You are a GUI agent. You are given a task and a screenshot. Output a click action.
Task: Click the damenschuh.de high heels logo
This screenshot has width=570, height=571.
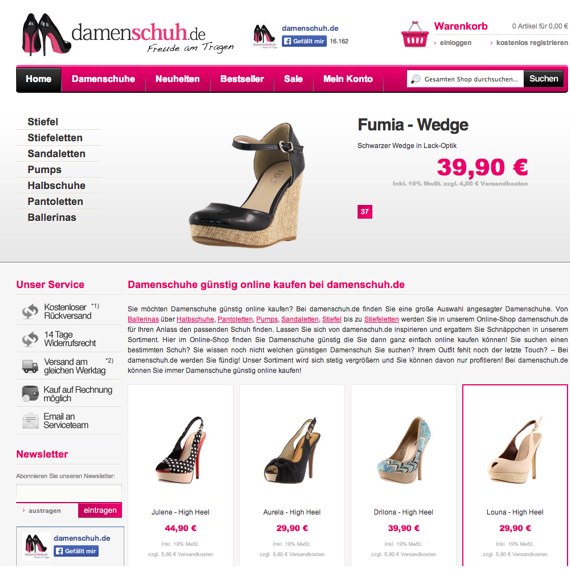coord(128,35)
